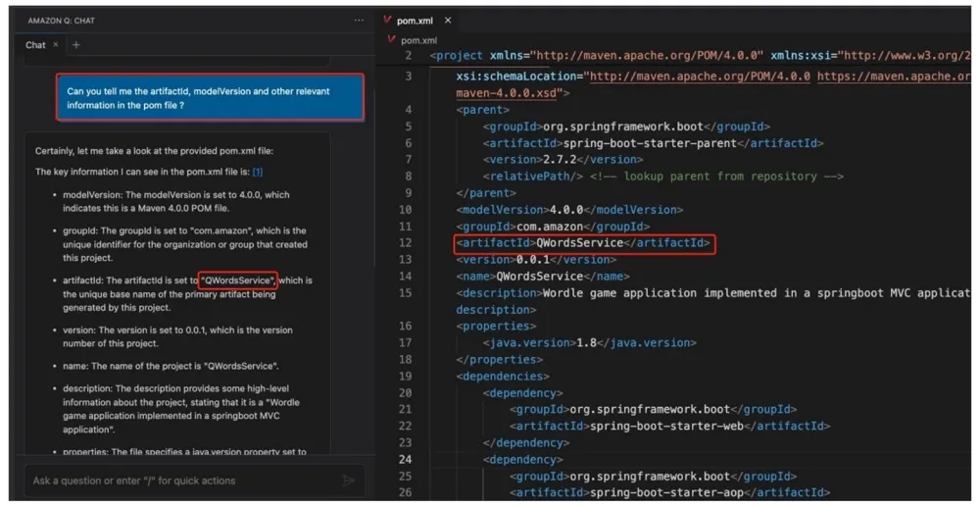The width and height of the screenshot is (980, 508).
Task: Click version 0.0.1 on line 13
Action: pos(536,260)
